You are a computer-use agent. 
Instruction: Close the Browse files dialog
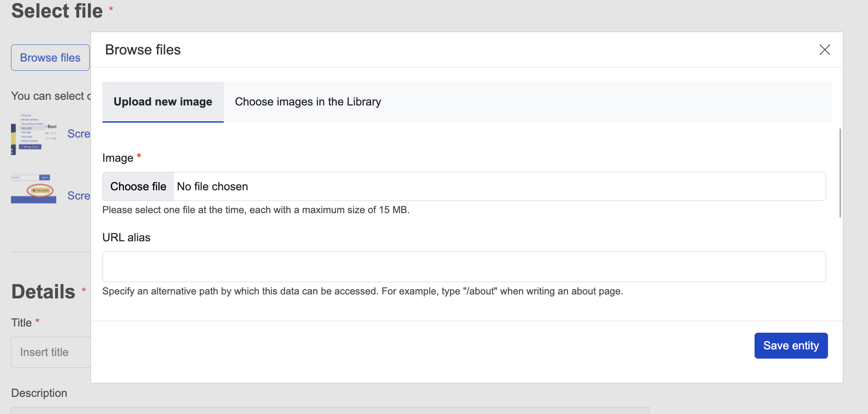(x=824, y=50)
